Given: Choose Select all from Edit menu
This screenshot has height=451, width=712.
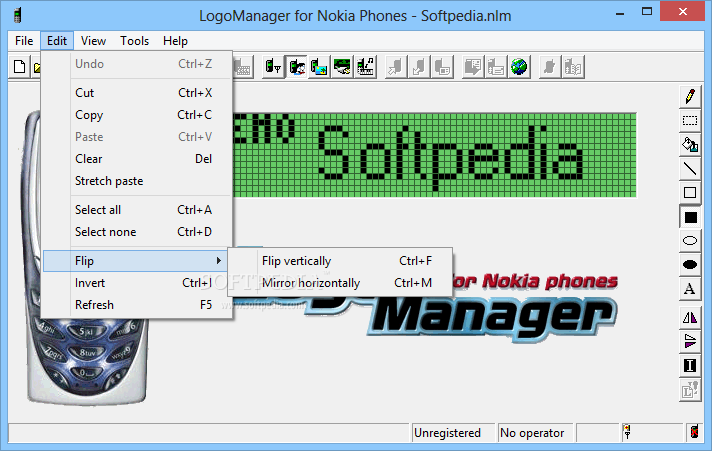Looking at the screenshot, I should [x=137, y=210].
